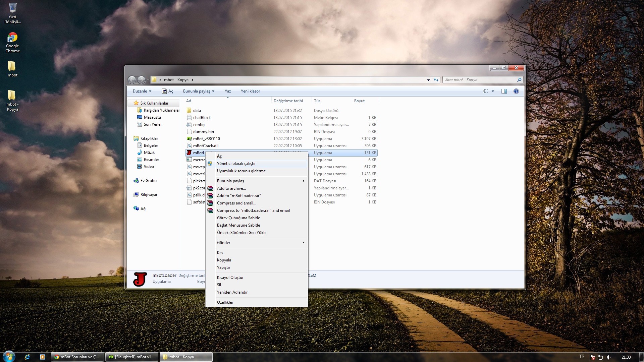Click the Action Center flag icon

pyautogui.click(x=592, y=357)
